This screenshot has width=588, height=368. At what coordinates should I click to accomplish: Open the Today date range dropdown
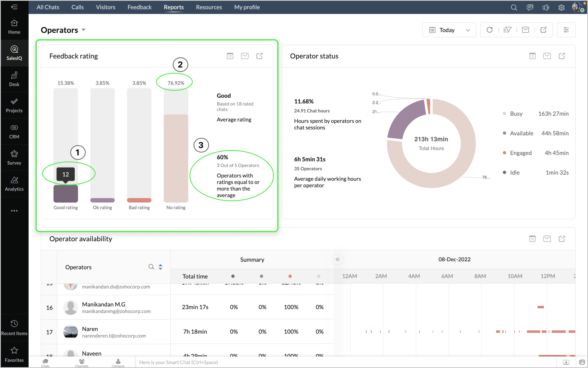point(449,30)
